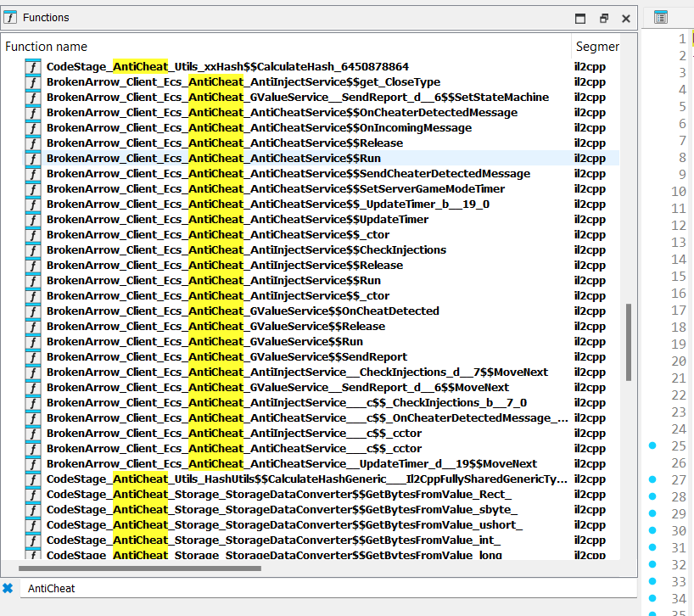Click the view icon atop right pane
The height and width of the screenshot is (616, 694).
(661, 18)
